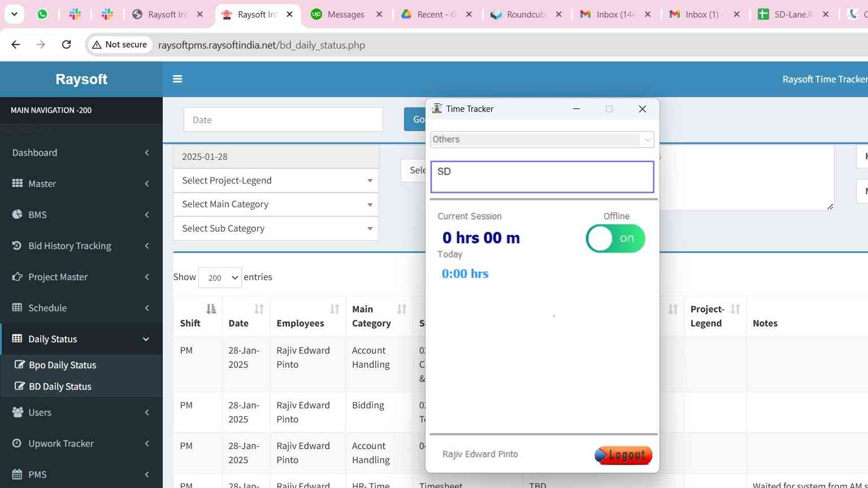Click the Project Master hand icon
This screenshot has height=488, width=868.
(18, 277)
